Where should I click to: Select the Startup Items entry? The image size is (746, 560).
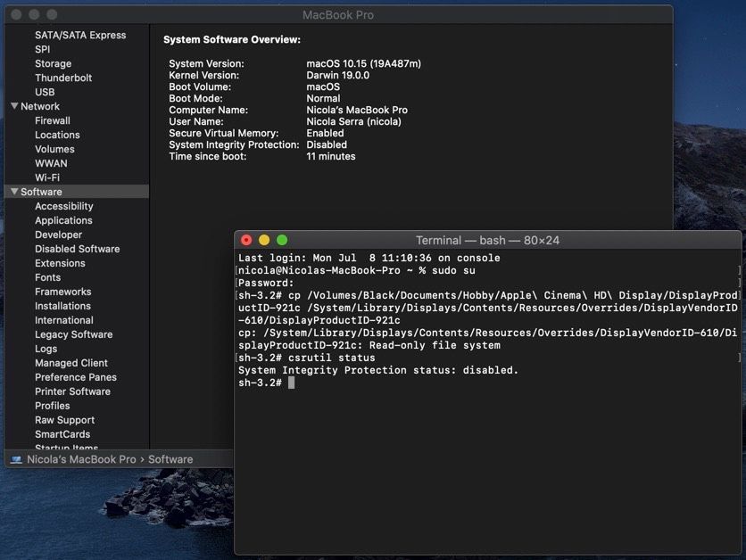click(67, 449)
